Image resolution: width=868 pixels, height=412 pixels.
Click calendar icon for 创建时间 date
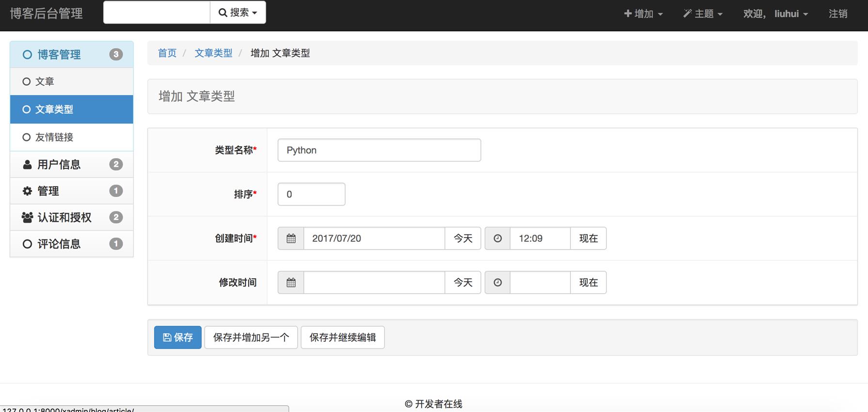click(x=291, y=238)
